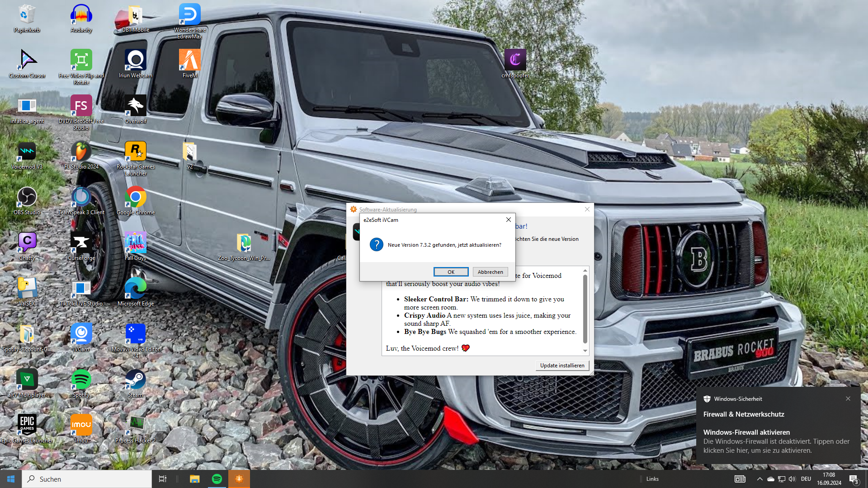Dismiss the Windows-Sicherheit firewall notification

tap(848, 399)
